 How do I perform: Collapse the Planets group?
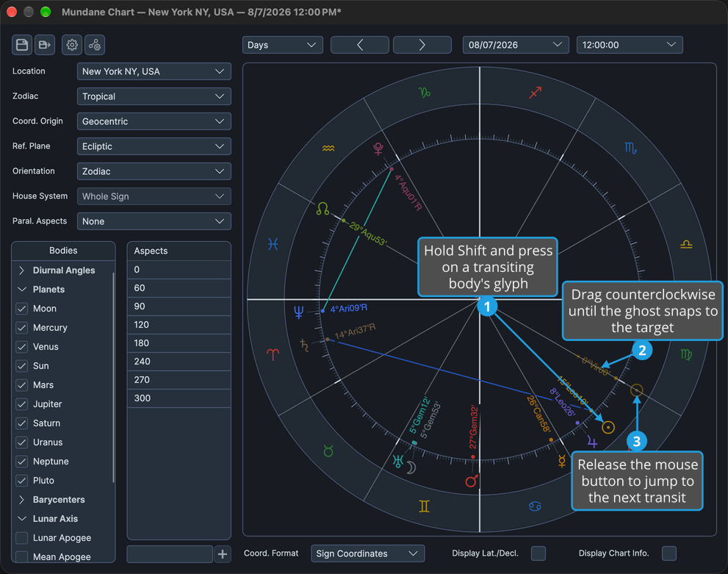pos(21,290)
